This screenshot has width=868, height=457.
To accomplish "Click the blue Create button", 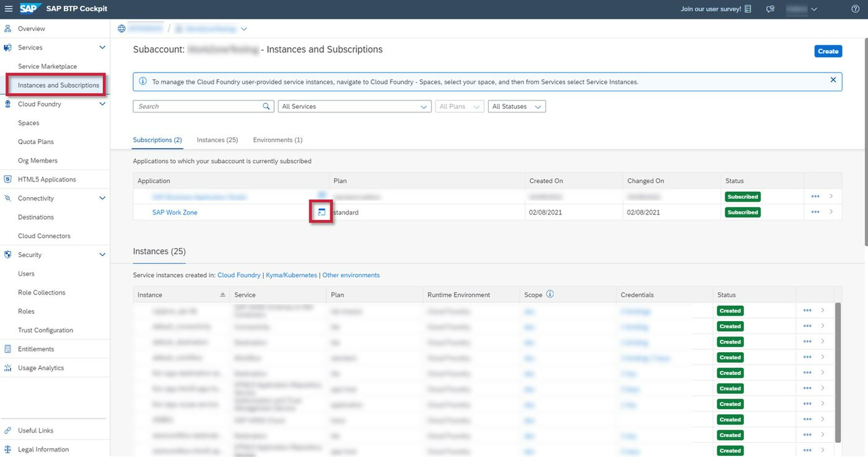I will pos(828,51).
